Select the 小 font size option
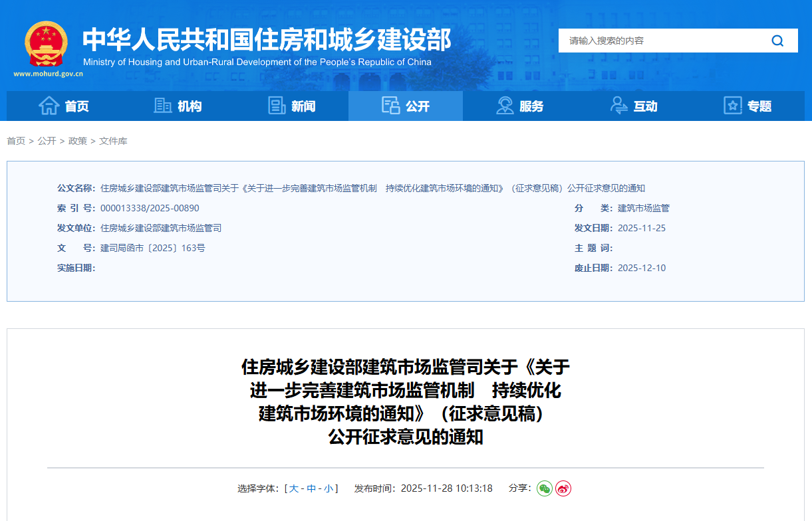Viewport: 812px width, 521px height. pyautogui.click(x=328, y=488)
